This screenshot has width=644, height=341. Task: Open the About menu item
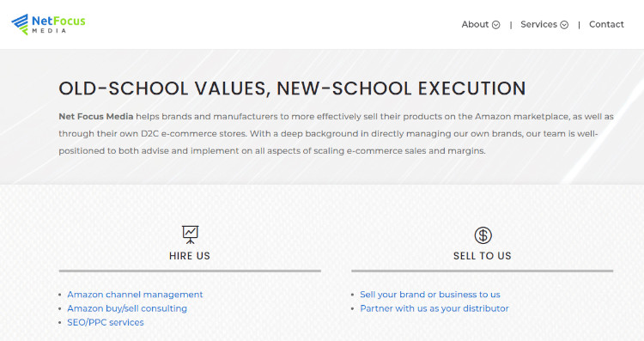click(475, 25)
